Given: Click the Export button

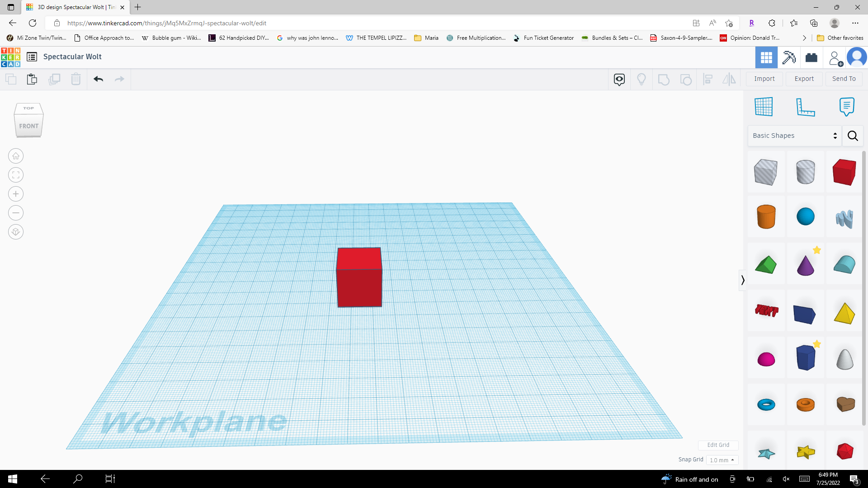Looking at the screenshot, I should pos(804,79).
